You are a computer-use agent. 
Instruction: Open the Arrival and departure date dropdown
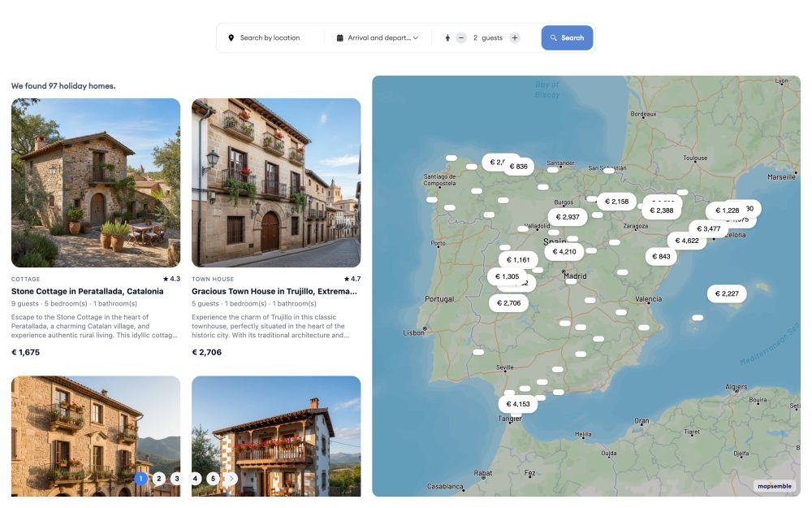click(x=378, y=38)
